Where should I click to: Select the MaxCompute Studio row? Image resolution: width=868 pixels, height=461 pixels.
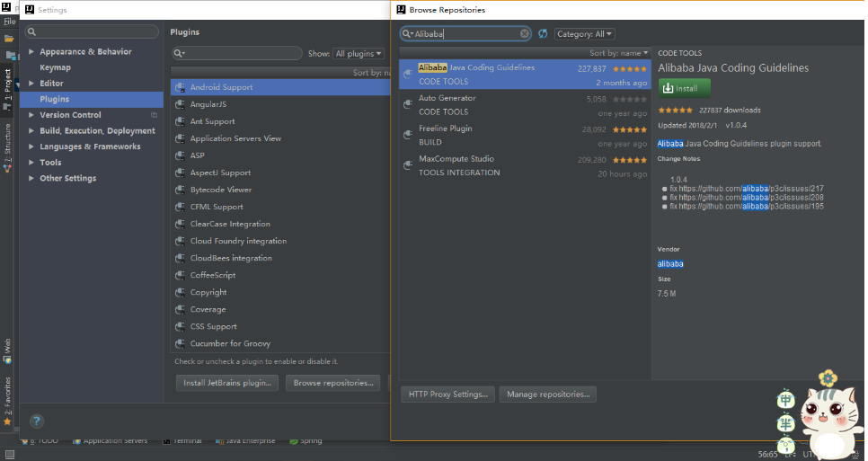[524, 165]
